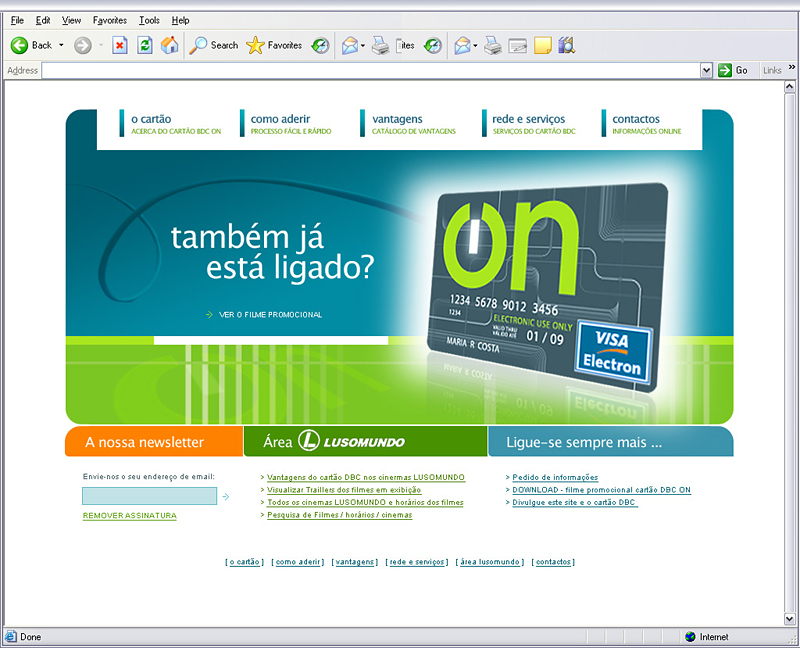This screenshot has width=800, height=648.
Task: Open the File menu
Action: (17, 20)
